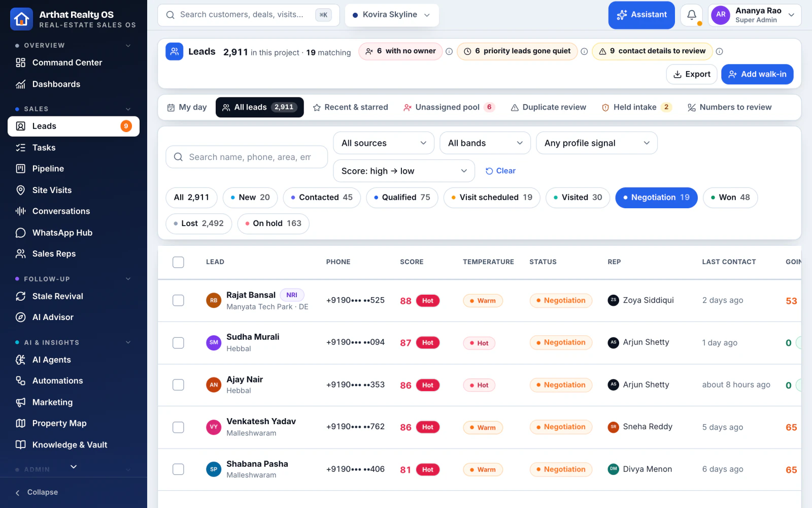Show info for priority leads gone quiet

tap(584, 51)
